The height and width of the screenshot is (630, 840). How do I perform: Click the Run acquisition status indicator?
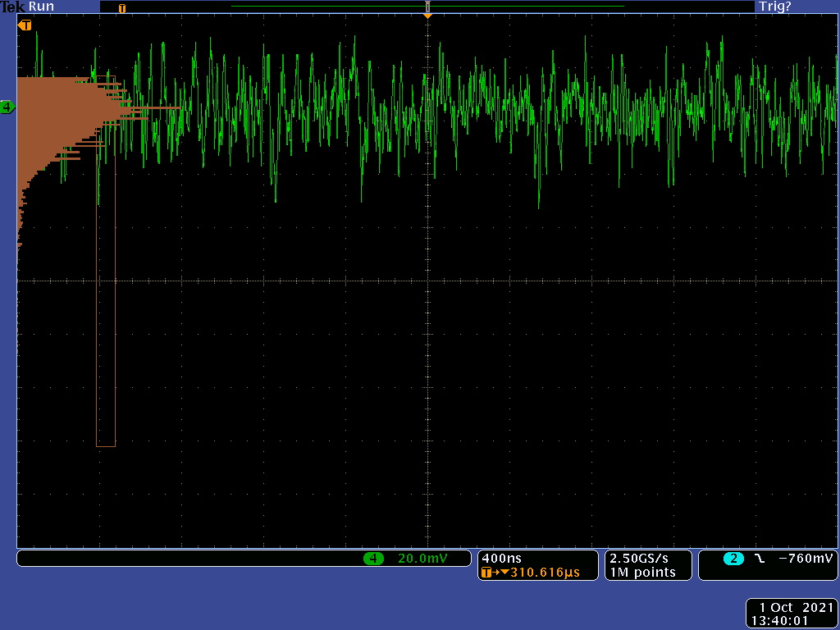(x=41, y=7)
